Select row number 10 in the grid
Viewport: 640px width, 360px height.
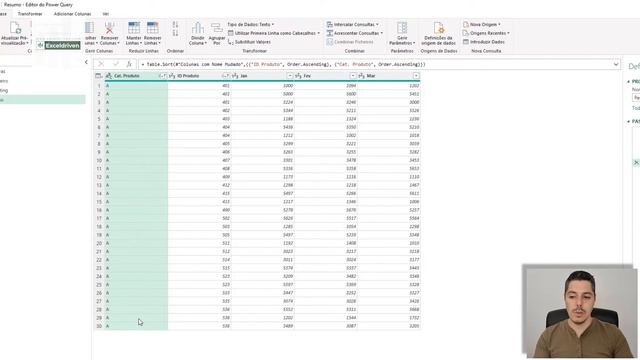point(99,160)
